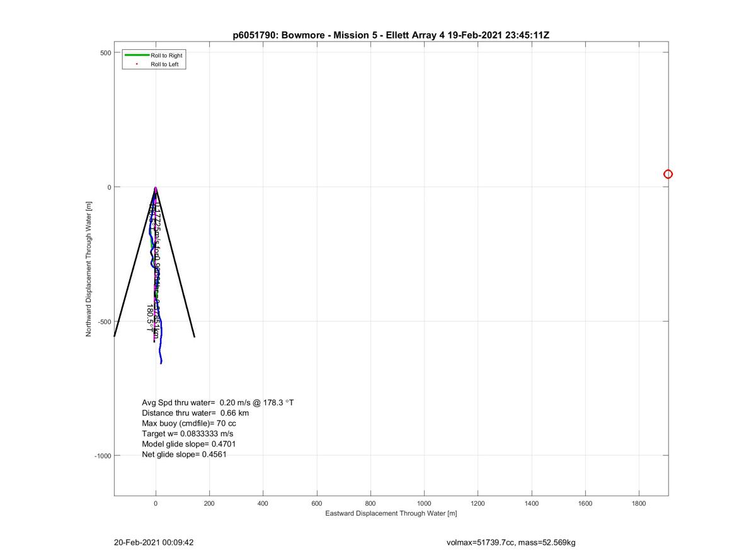
Task: Select the Roll to Right legend entry
Action: [x=154, y=55]
